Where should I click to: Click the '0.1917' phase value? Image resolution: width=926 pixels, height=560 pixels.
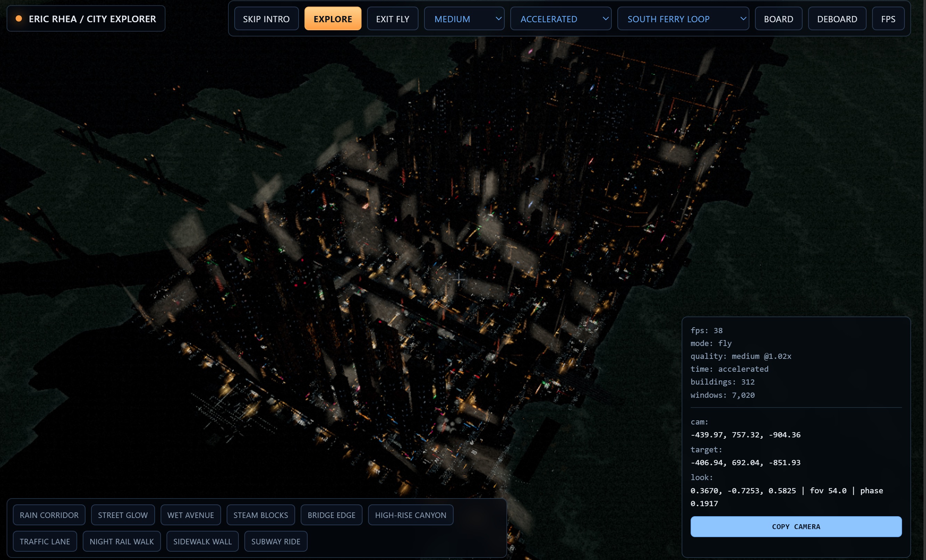(x=704, y=503)
